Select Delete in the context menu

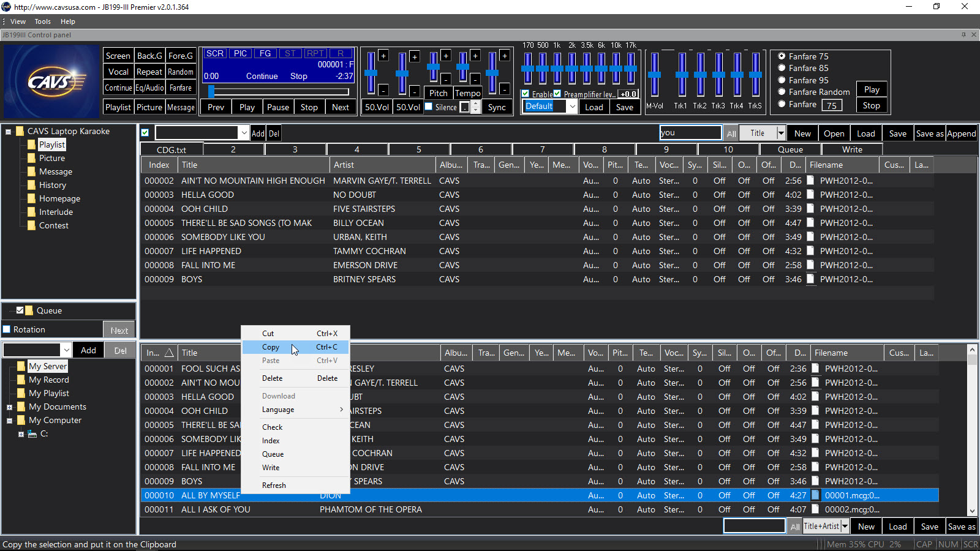295,378
